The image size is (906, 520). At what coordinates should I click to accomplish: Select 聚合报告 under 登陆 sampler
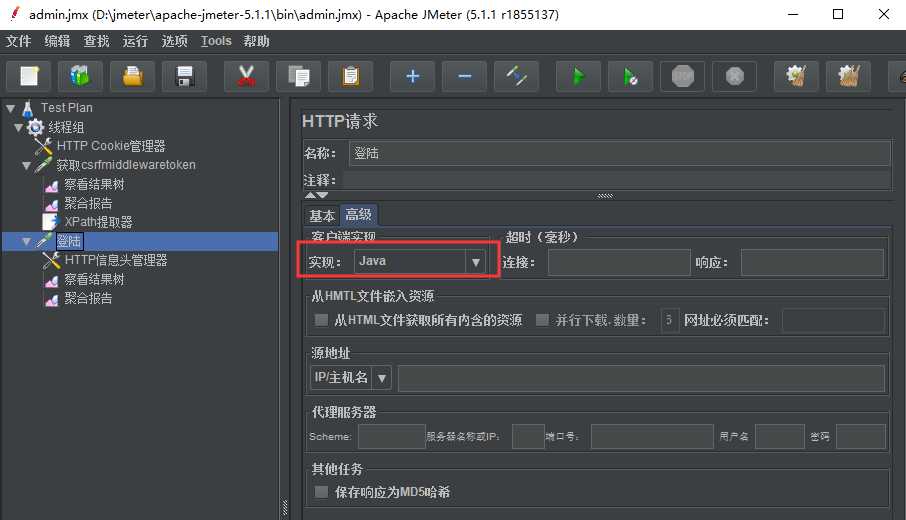[88, 299]
